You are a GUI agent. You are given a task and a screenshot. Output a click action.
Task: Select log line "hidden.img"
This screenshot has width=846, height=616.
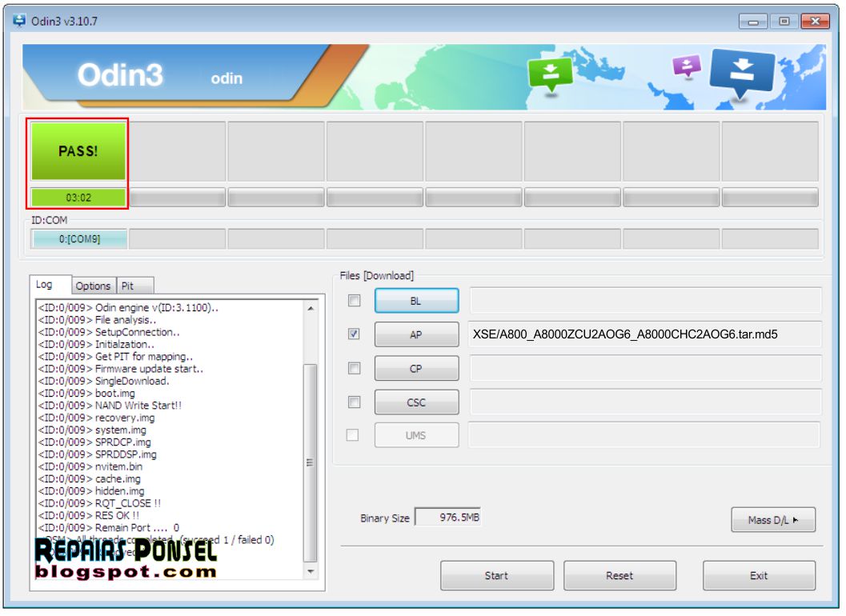(x=91, y=491)
